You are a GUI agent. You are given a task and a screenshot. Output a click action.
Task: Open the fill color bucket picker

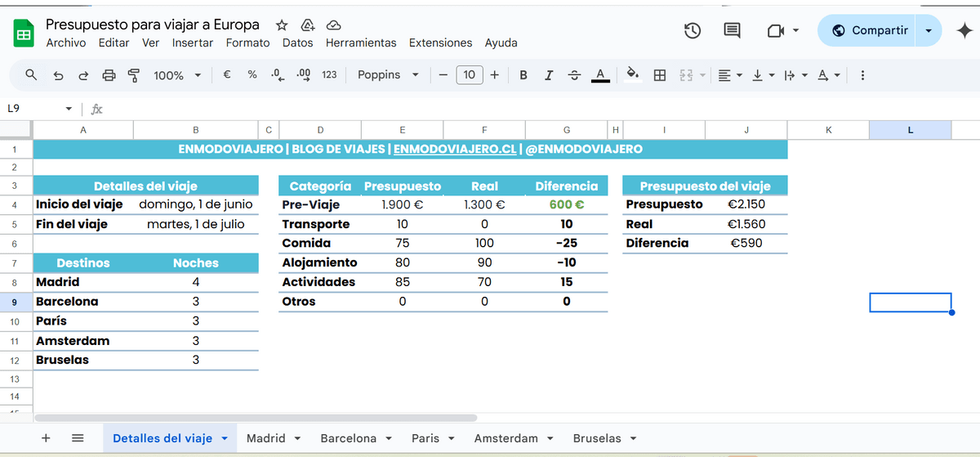pos(632,75)
